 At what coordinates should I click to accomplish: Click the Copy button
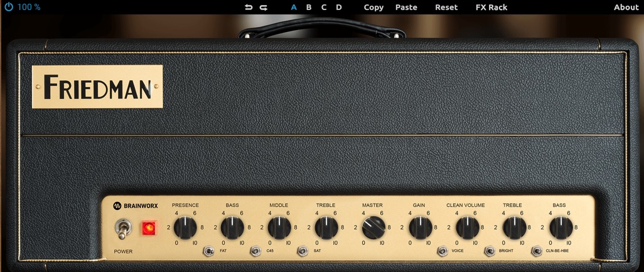tap(373, 8)
